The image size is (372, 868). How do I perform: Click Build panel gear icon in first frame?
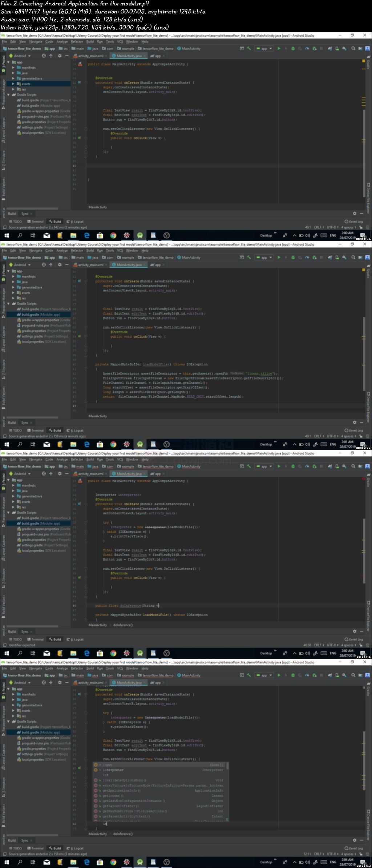point(355,214)
